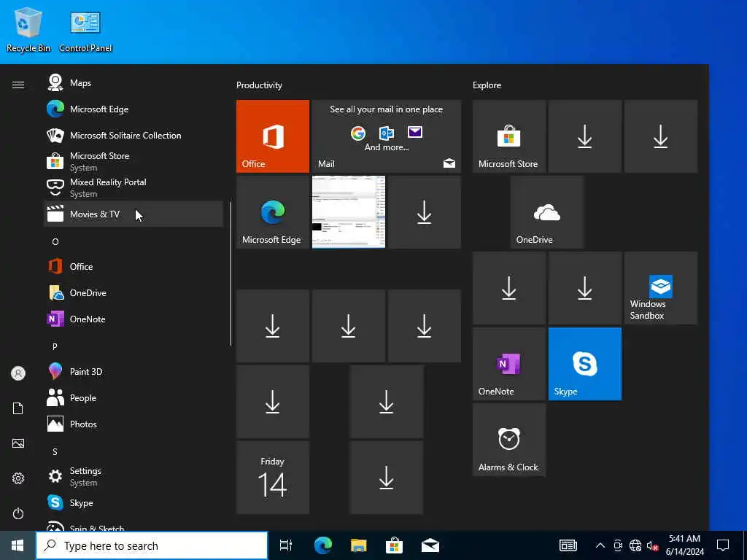Image resolution: width=747 pixels, height=560 pixels.
Task: Click the Power button in Start sidebar
Action: click(18, 513)
